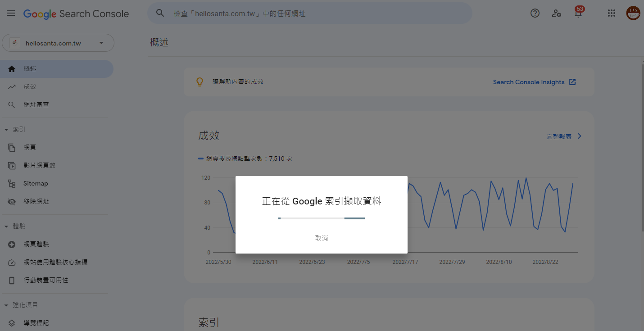Image resolution: width=644 pixels, height=331 pixels.
Task: Click the home icon beside 概述
Action: 12,69
